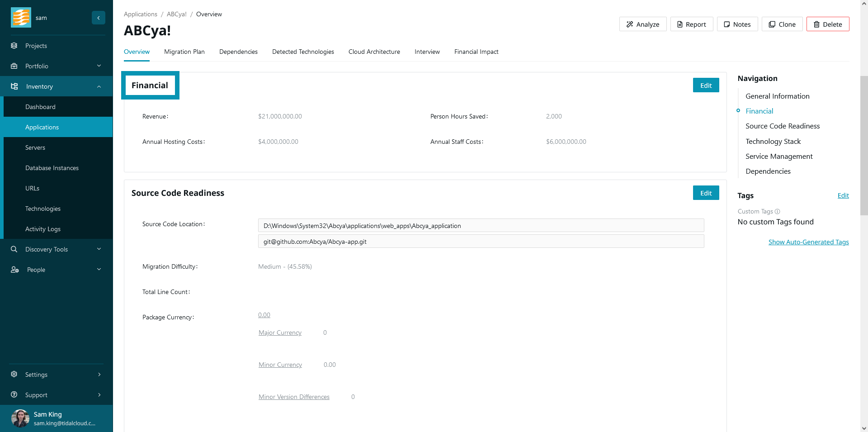
Task: Open the Financial Impact tab
Action: [476, 52]
